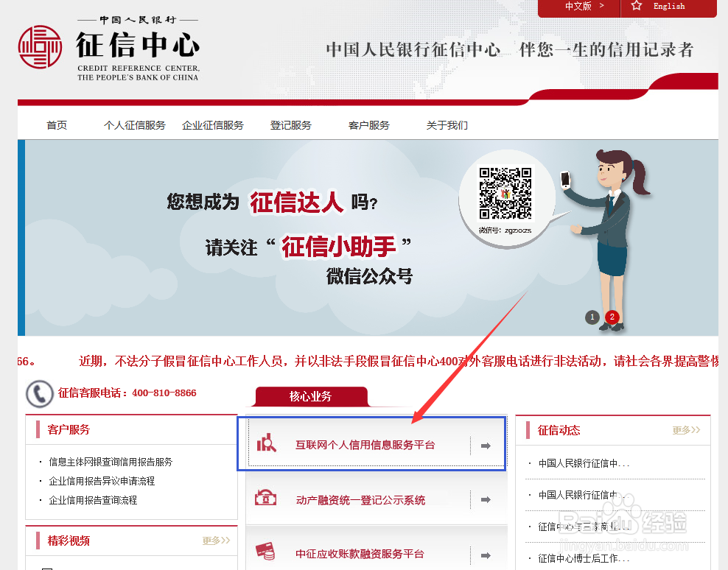
Task: Switch to the English version
Action: (668, 6)
